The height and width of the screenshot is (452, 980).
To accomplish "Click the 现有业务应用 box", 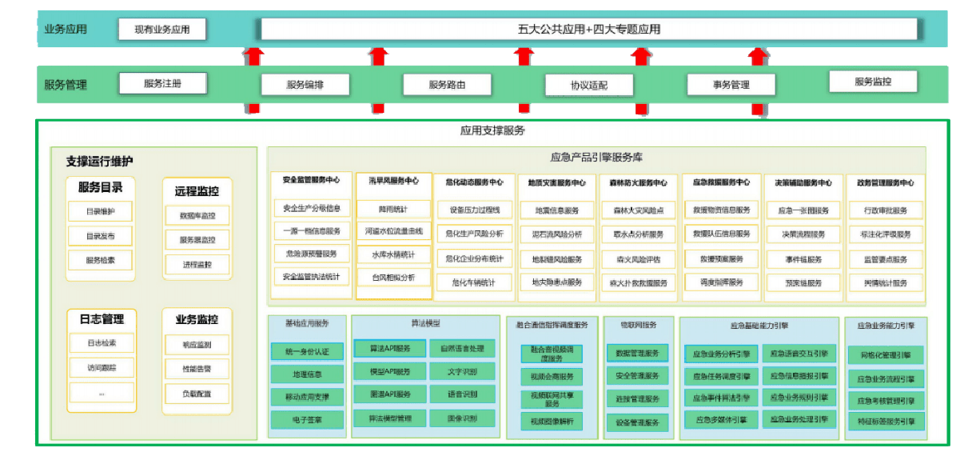I will (161, 30).
